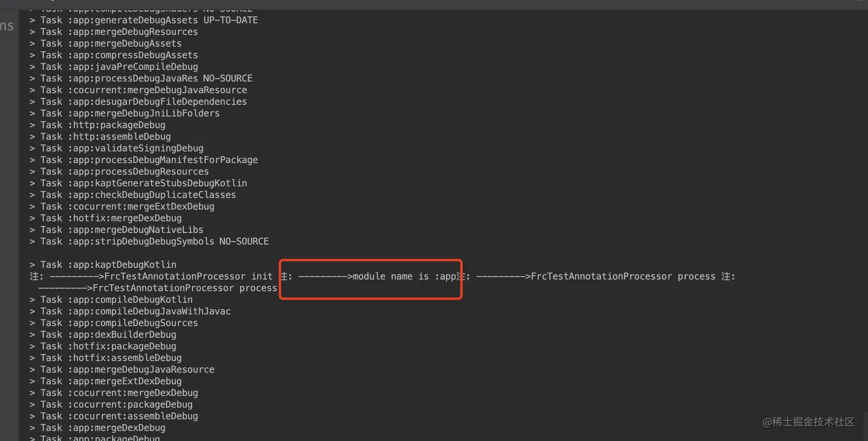Click the app:validateSigningDebug line
The height and width of the screenshot is (441, 868).
[117, 148]
